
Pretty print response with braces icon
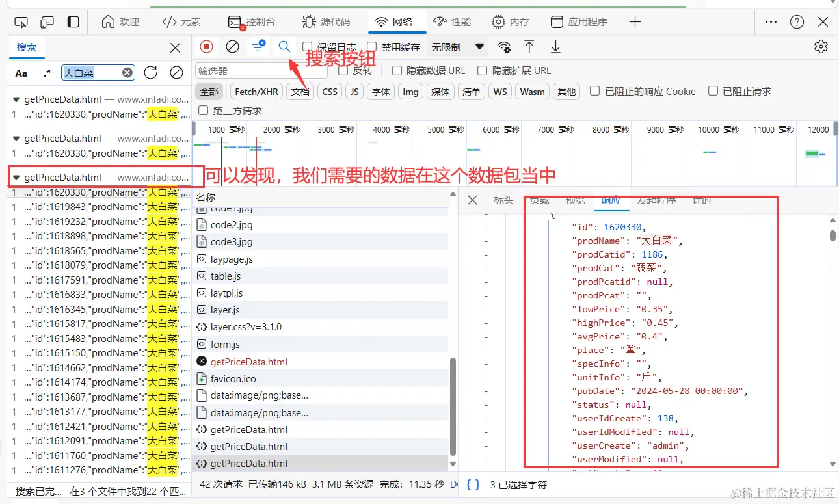[x=473, y=484]
